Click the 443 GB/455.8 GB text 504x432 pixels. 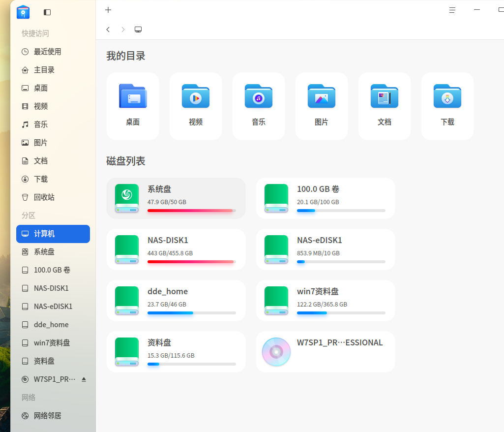(170, 253)
